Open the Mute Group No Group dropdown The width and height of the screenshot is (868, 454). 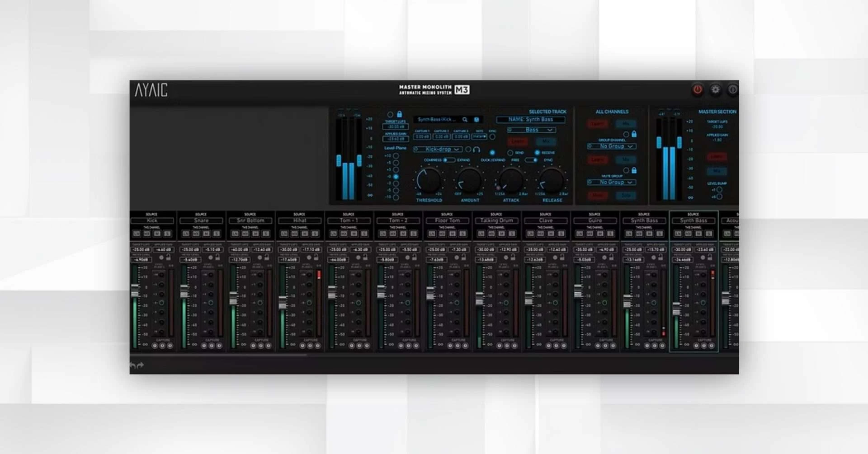[612, 183]
